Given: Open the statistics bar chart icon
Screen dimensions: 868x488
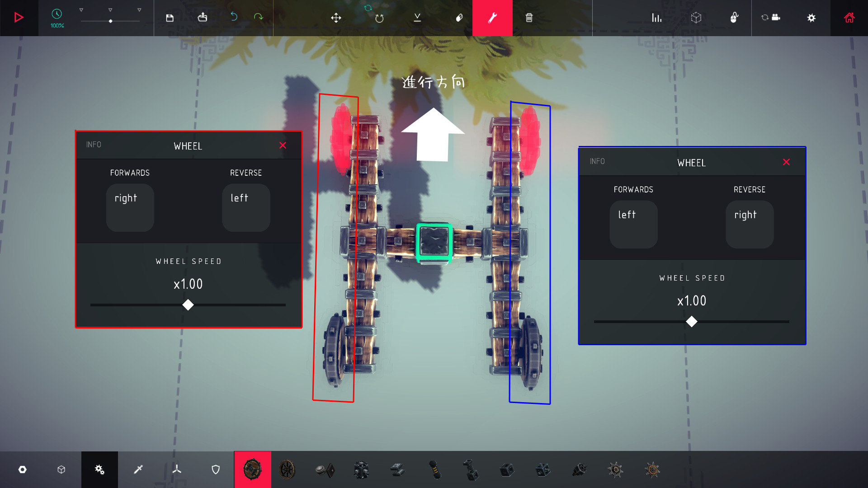Looking at the screenshot, I should [656, 18].
